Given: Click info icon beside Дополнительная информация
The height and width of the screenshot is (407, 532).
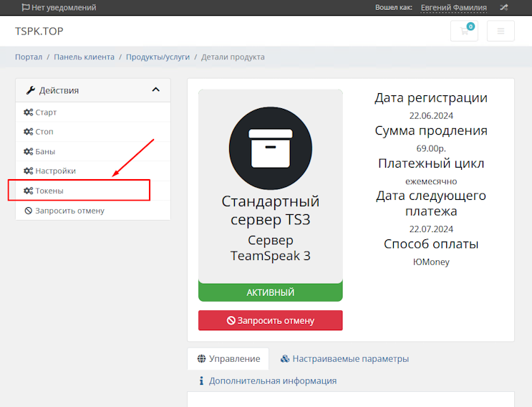Looking at the screenshot, I should pyautogui.click(x=201, y=381).
